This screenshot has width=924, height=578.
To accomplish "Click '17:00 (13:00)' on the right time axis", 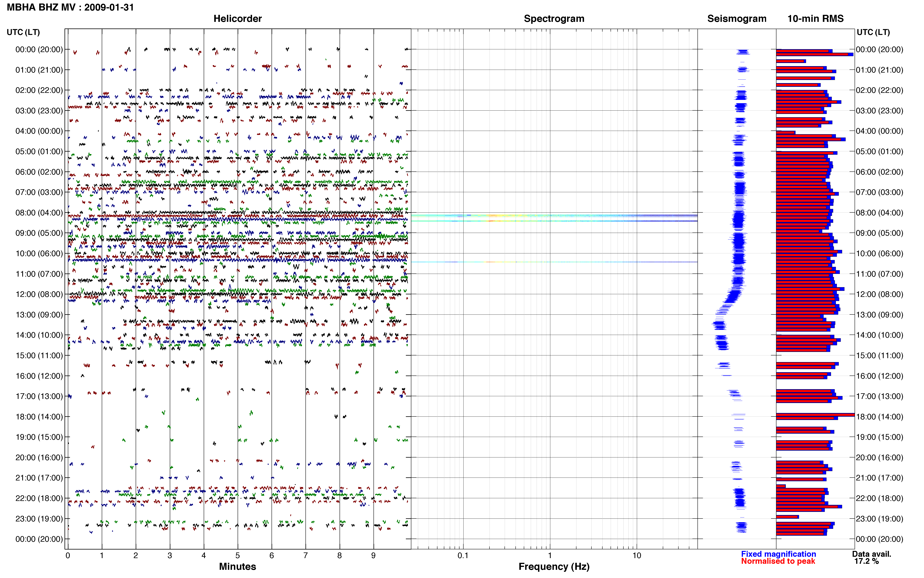I will [879, 396].
